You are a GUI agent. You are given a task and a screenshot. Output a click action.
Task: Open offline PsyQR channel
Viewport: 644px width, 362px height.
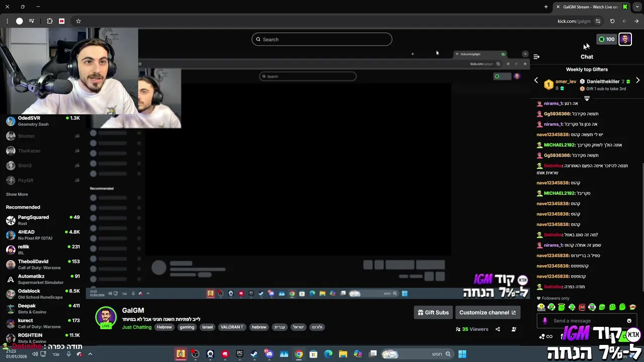pyautogui.click(x=43, y=180)
